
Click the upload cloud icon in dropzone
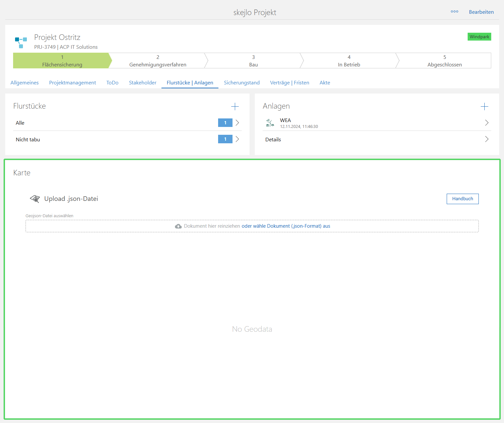pos(178,226)
